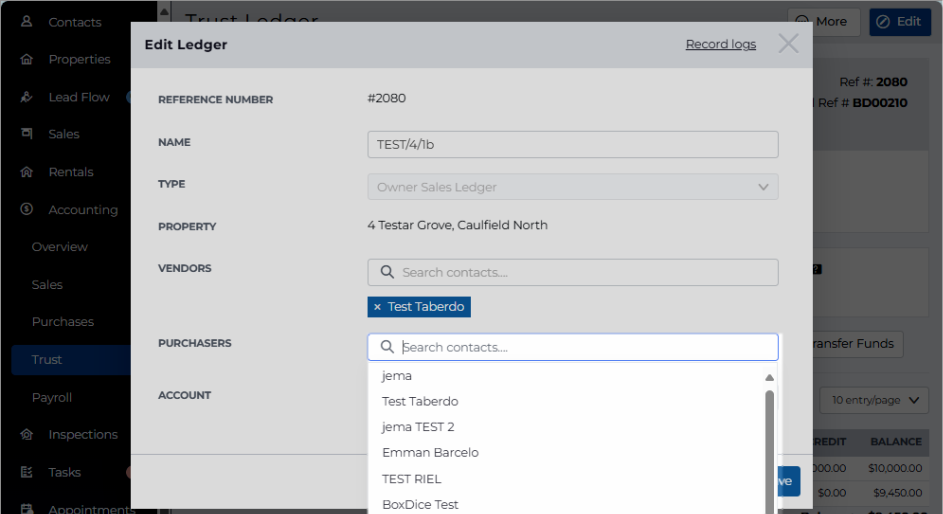Open Inspections in the sidebar

coord(83,435)
